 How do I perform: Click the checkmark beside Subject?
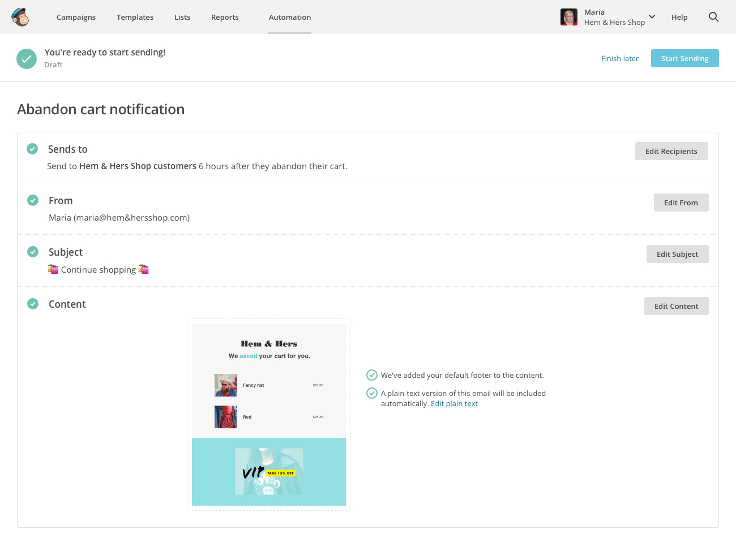33,252
